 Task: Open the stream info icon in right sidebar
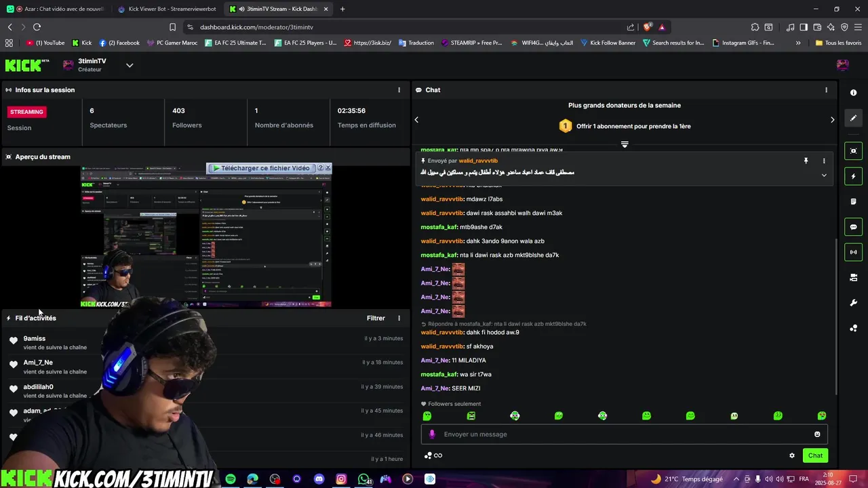coord(853,92)
